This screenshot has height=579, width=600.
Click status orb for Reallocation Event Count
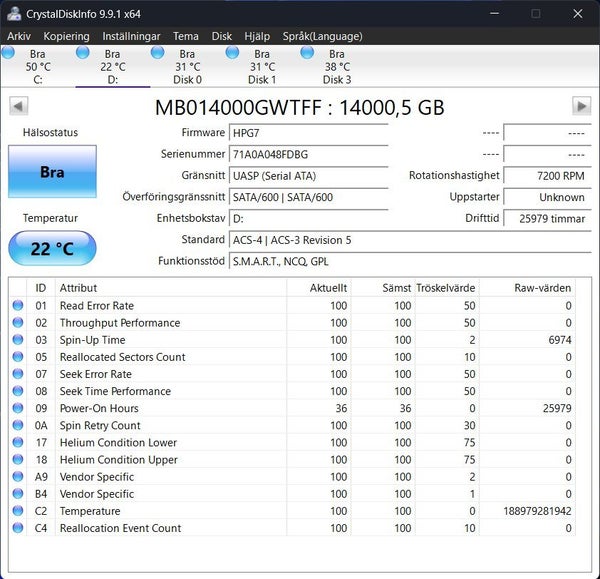[18, 528]
